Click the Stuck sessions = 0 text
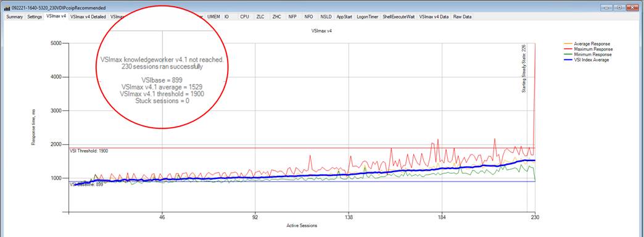Image resolution: width=644 pixels, height=237 pixels. coord(162,101)
